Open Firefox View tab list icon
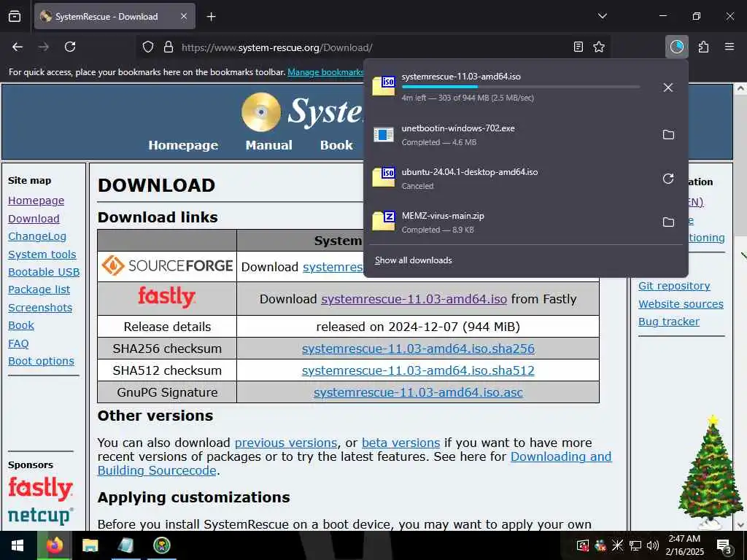Image resolution: width=747 pixels, height=560 pixels. point(15,16)
